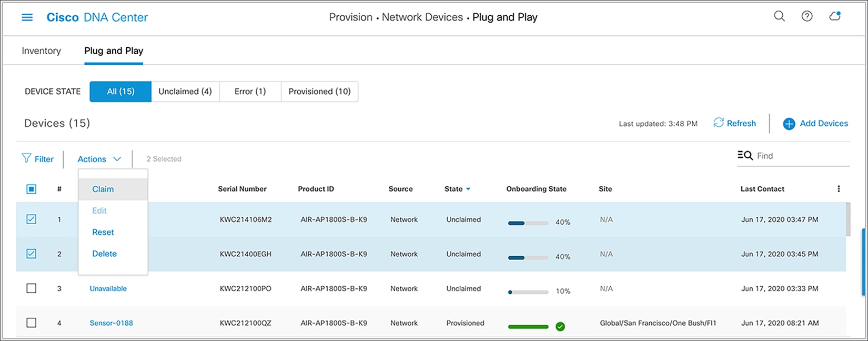Sort by Last Contact column header
The image size is (868, 341).
[763, 189]
